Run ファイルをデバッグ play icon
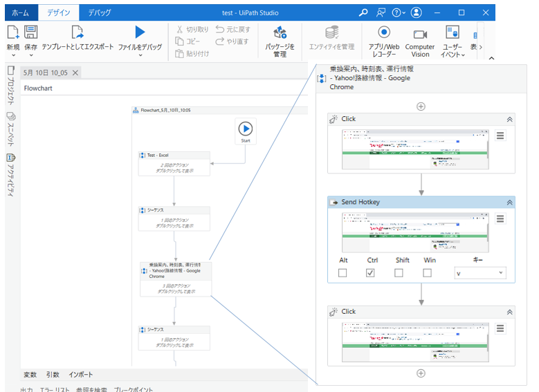539x392 pixels. (x=140, y=32)
